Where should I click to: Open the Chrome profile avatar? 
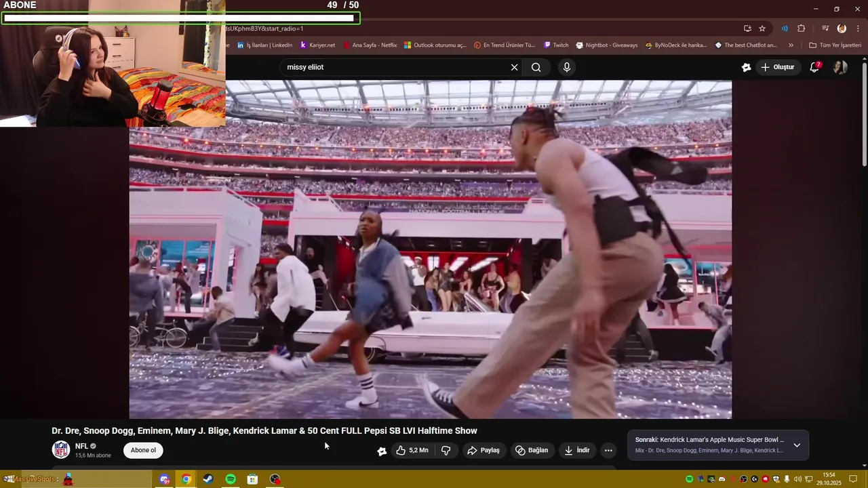(x=842, y=28)
